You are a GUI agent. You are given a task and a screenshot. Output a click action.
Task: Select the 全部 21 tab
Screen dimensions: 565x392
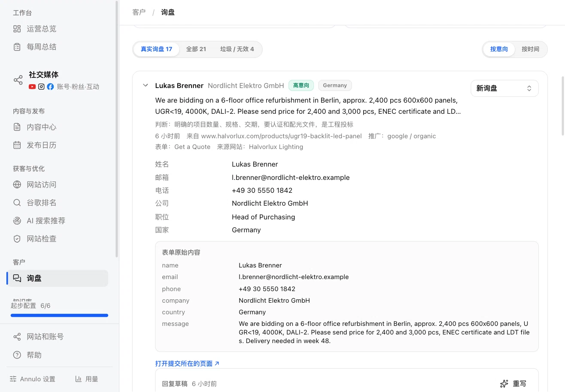(196, 49)
